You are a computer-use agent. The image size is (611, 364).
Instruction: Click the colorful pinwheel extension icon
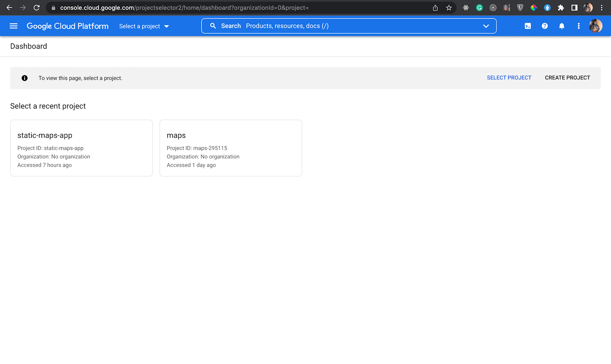(534, 8)
